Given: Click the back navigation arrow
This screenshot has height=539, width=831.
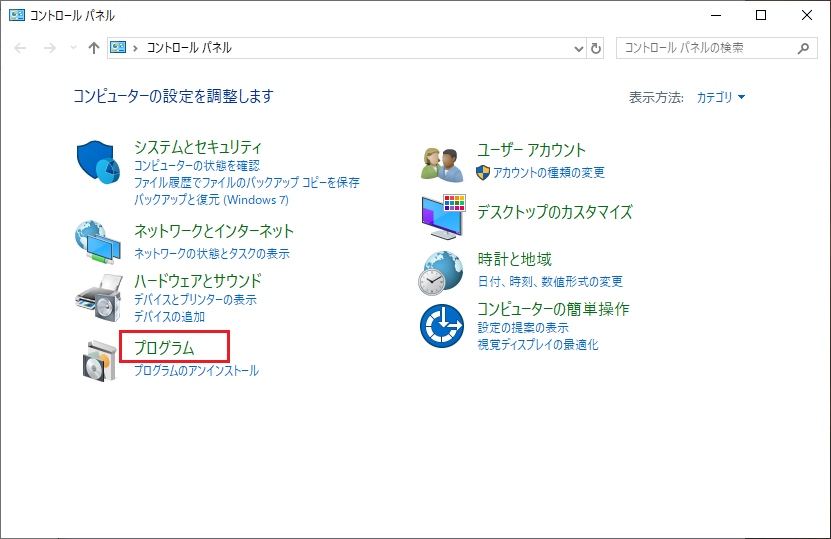Looking at the screenshot, I should coord(20,48).
